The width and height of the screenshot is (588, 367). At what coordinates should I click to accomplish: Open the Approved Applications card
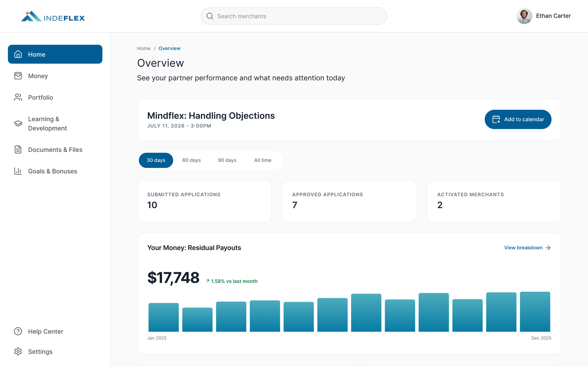point(349,201)
